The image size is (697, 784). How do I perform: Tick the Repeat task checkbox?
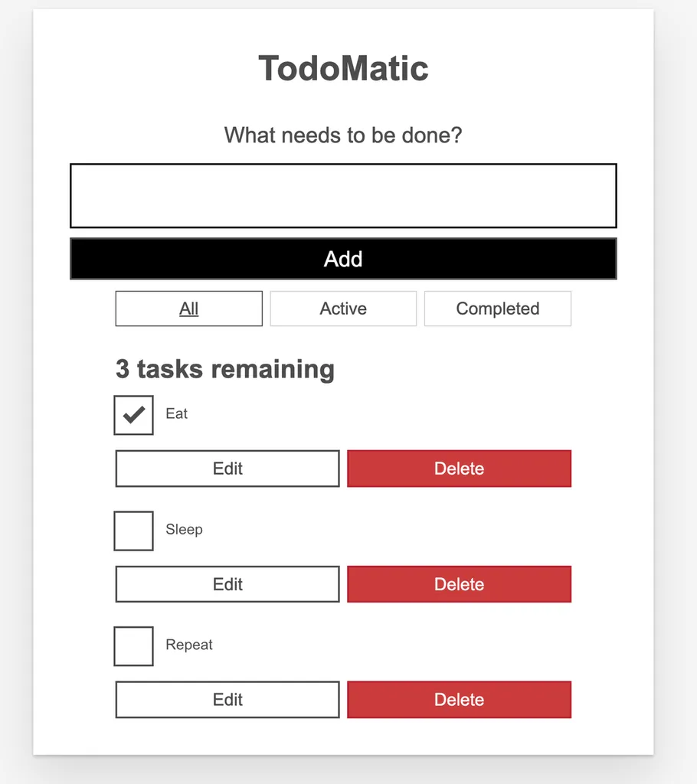point(134,646)
